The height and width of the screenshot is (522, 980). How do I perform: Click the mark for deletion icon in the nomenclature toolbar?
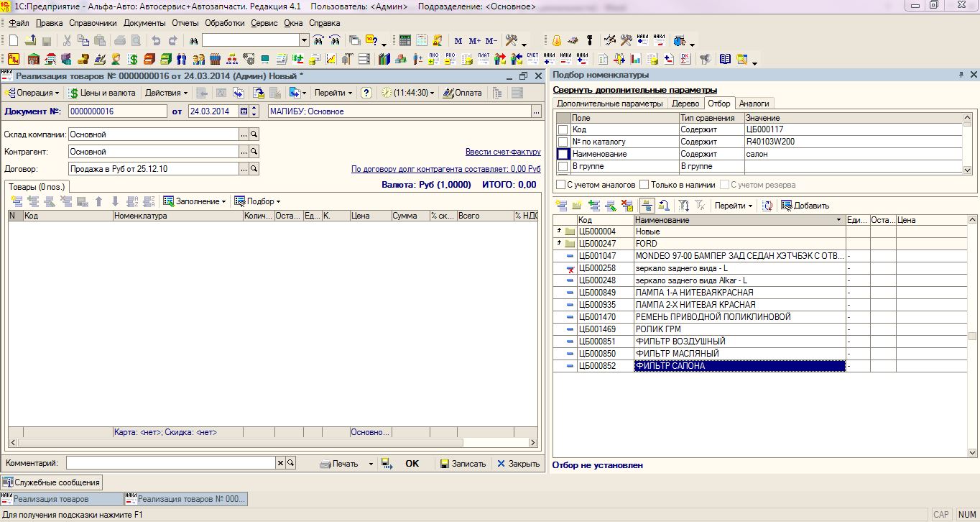(627, 206)
